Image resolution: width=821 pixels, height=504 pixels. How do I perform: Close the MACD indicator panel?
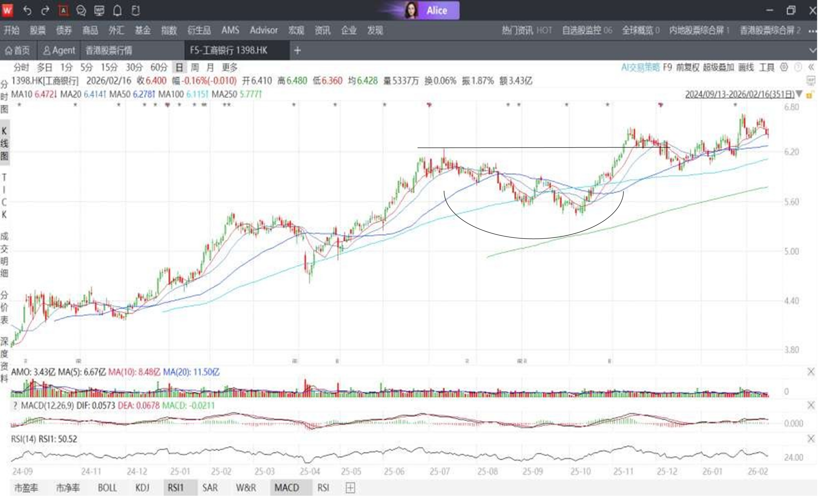(x=811, y=405)
